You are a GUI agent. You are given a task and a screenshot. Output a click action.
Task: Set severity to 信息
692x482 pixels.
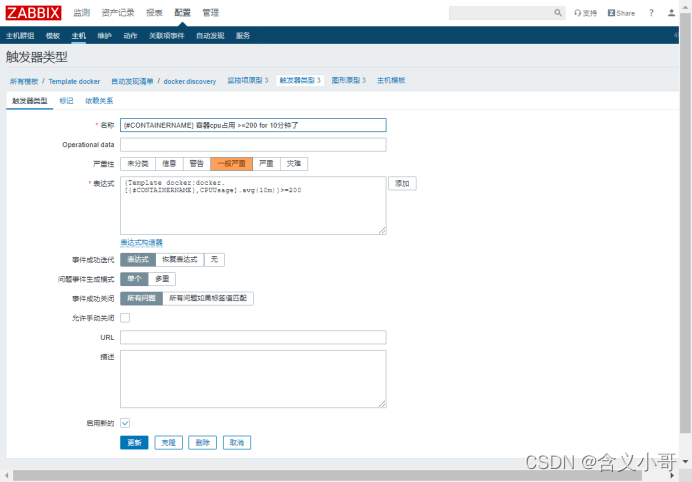(x=169, y=164)
